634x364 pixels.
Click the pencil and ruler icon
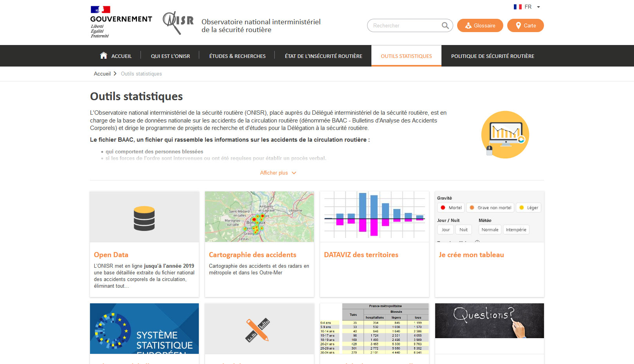tap(258, 330)
